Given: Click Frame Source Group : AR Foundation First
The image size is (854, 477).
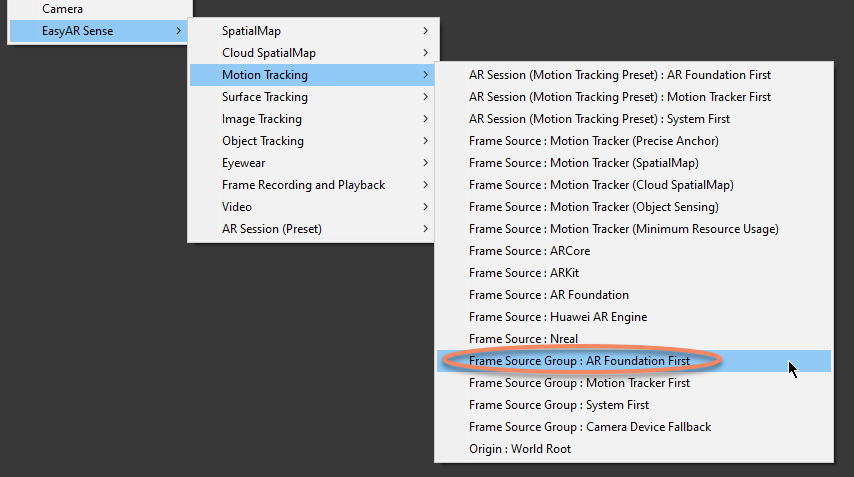Looking at the screenshot, I should [x=593, y=361].
